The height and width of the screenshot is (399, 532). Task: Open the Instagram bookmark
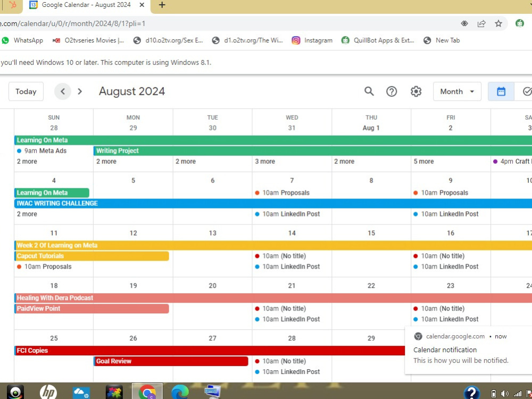[x=312, y=40]
